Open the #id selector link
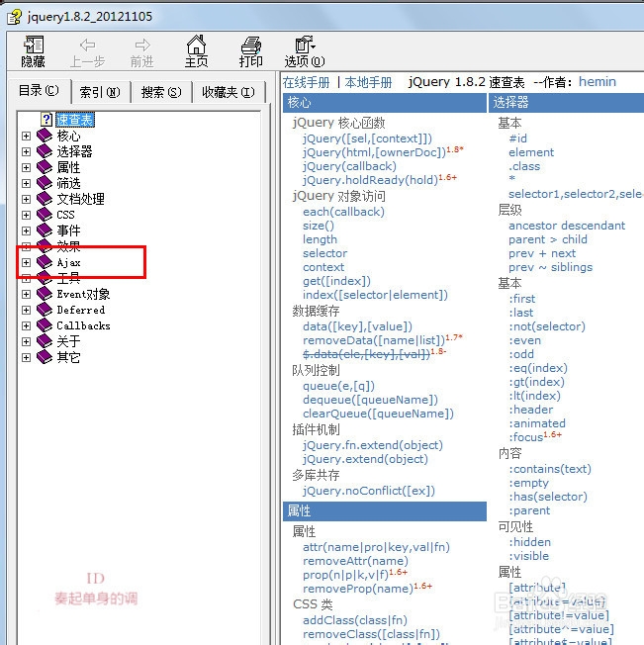This screenshot has width=644, height=645. (x=517, y=138)
